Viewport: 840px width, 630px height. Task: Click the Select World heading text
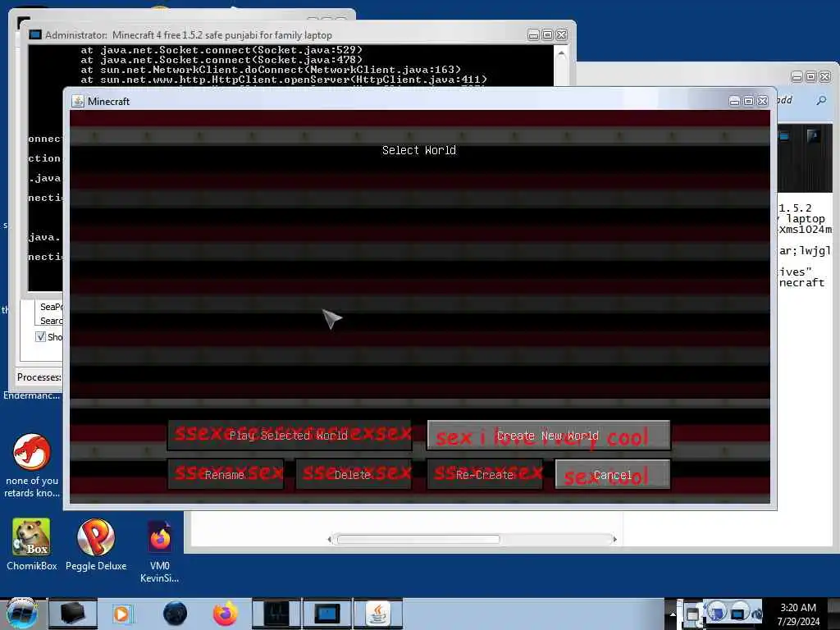tap(418, 150)
